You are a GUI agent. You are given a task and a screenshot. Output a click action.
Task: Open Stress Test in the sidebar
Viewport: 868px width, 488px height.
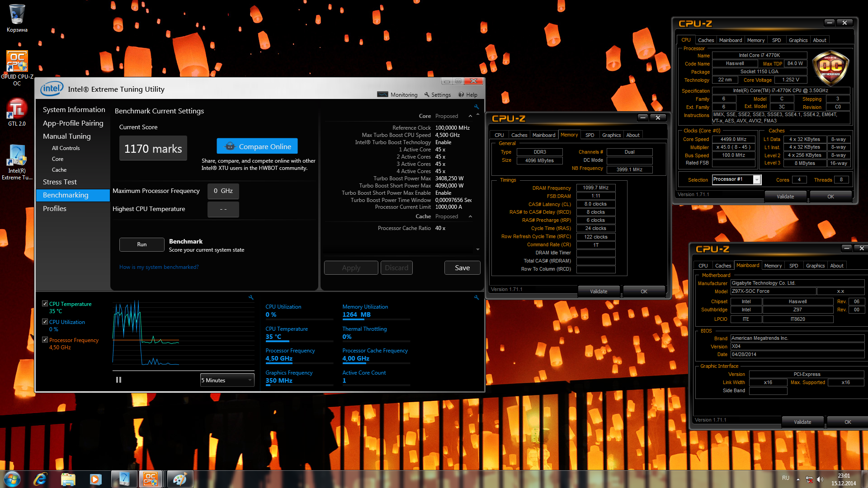60,182
